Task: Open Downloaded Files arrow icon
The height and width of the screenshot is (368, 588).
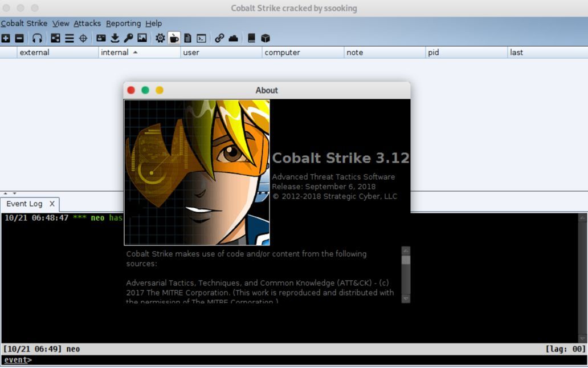Action: [115, 38]
